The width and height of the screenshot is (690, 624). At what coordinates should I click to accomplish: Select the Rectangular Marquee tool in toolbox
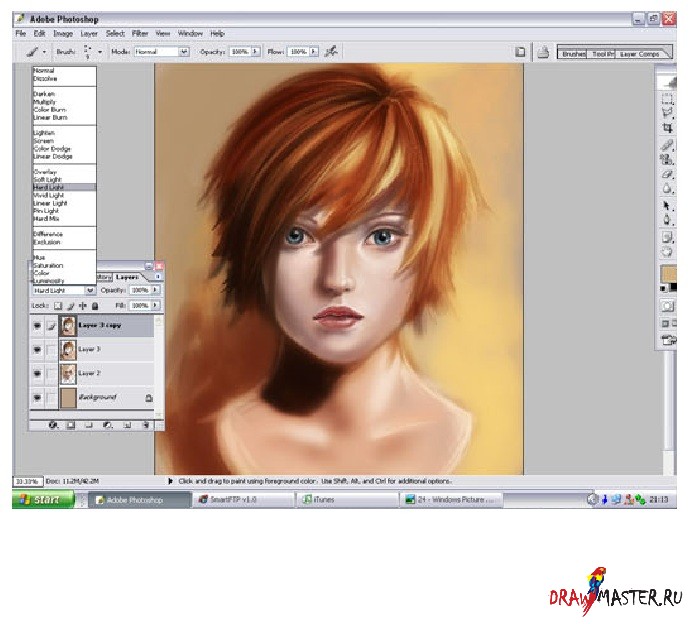[x=667, y=98]
